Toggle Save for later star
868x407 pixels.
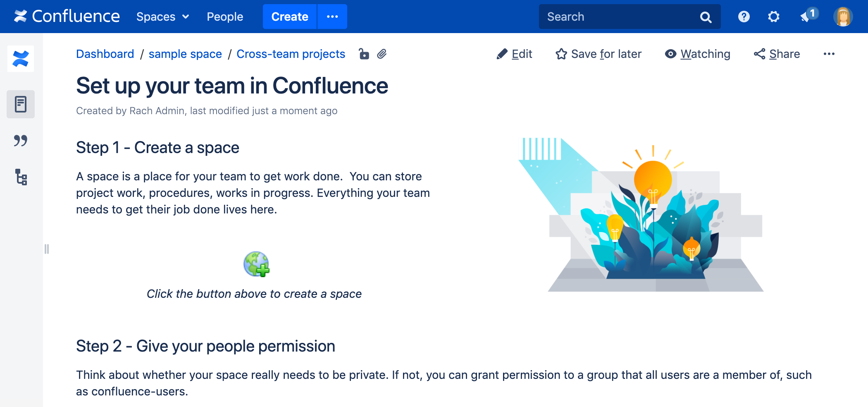click(x=599, y=54)
